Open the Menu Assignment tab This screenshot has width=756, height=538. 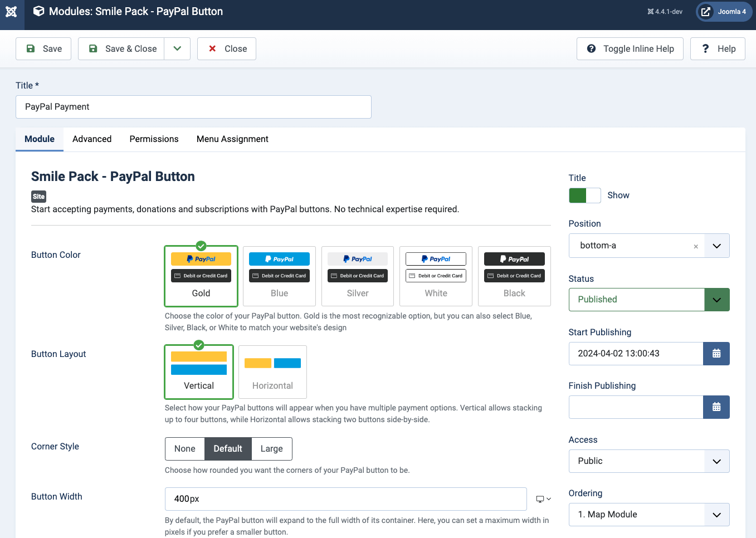click(232, 139)
